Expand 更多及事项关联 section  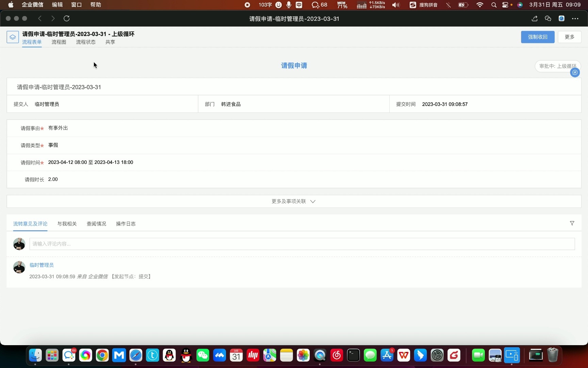click(294, 201)
